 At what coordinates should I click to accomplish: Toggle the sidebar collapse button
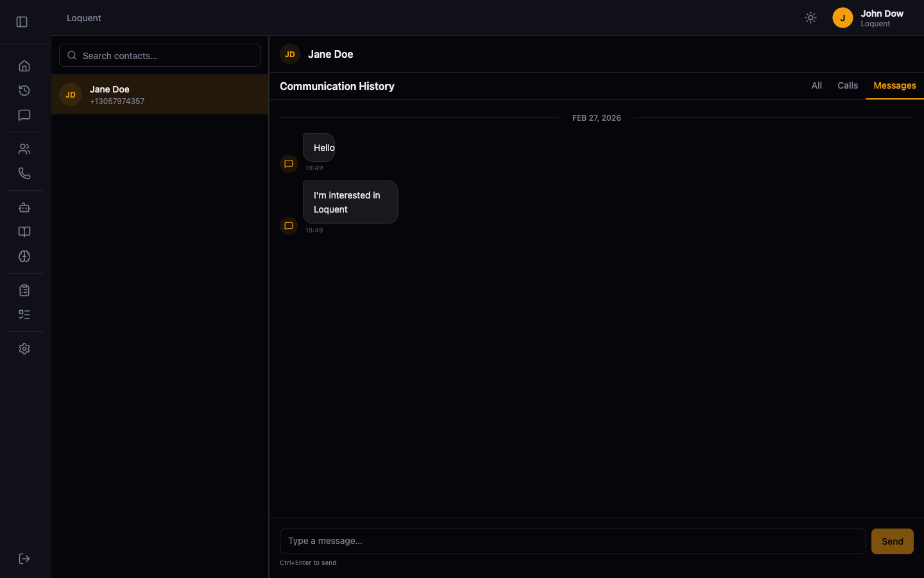[x=21, y=21]
